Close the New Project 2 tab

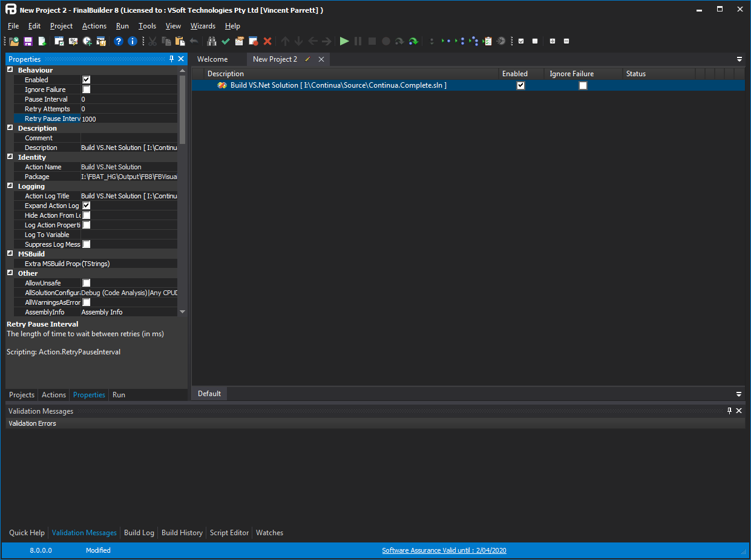point(321,59)
